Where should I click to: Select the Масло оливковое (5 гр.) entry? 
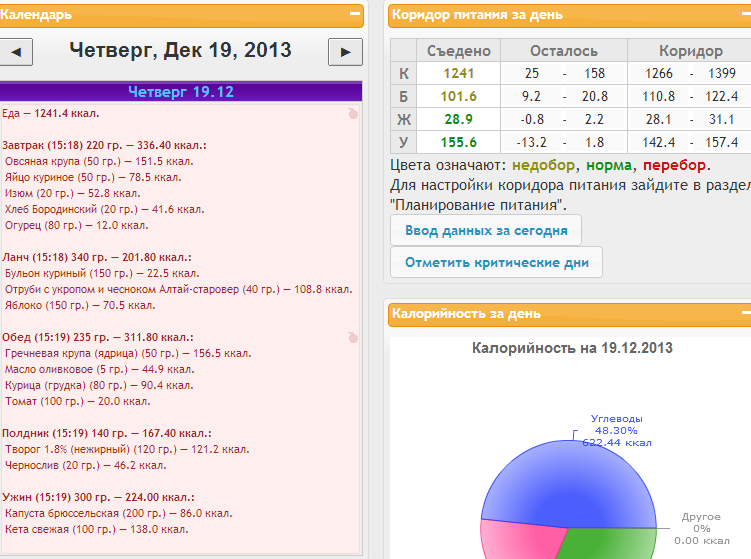(x=100, y=369)
